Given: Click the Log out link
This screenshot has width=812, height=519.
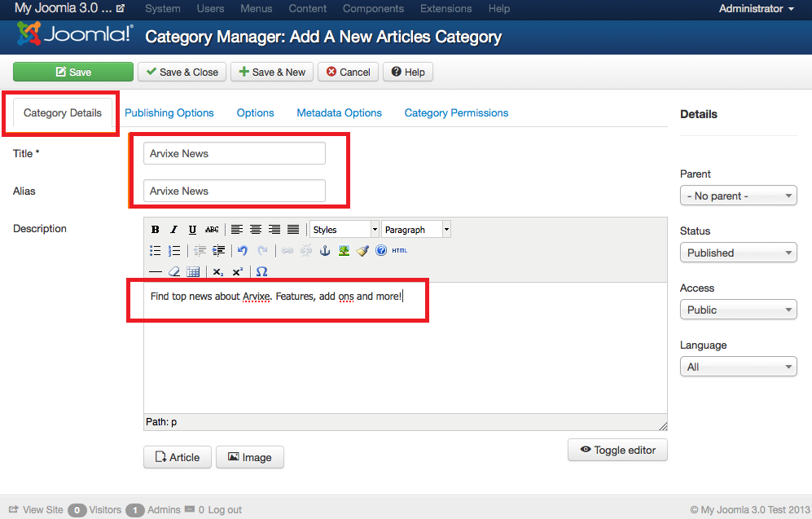Looking at the screenshot, I should [x=225, y=510].
